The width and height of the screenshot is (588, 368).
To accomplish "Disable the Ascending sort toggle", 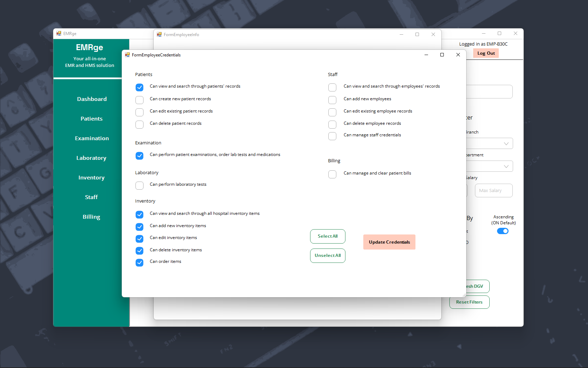I will [x=503, y=231].
